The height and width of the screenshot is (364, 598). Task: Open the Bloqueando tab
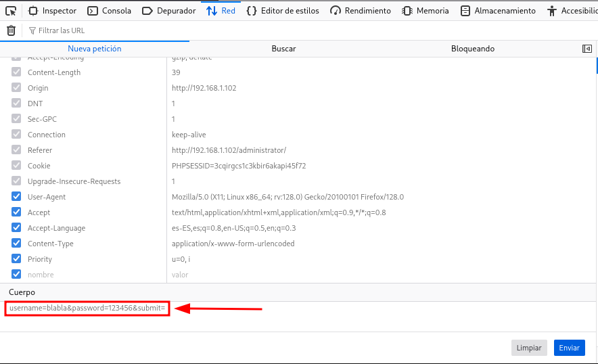coord(472,49)
